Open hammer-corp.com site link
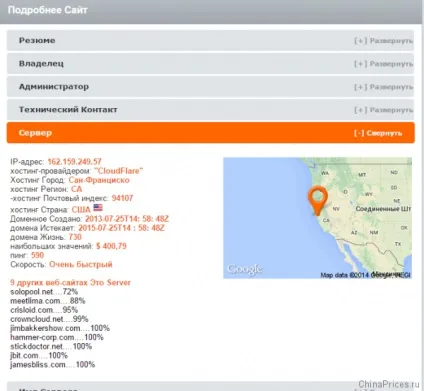 click(42, 337)
